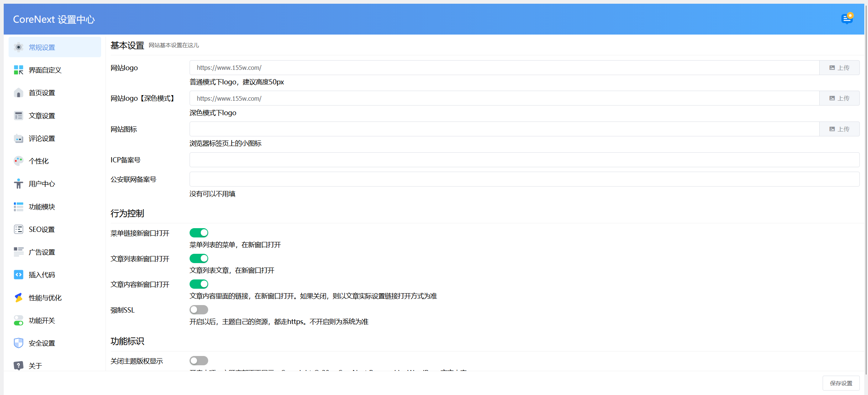Select the 个性化 palette icon
This screenshot has width=868, height=395.
point(19,161)
